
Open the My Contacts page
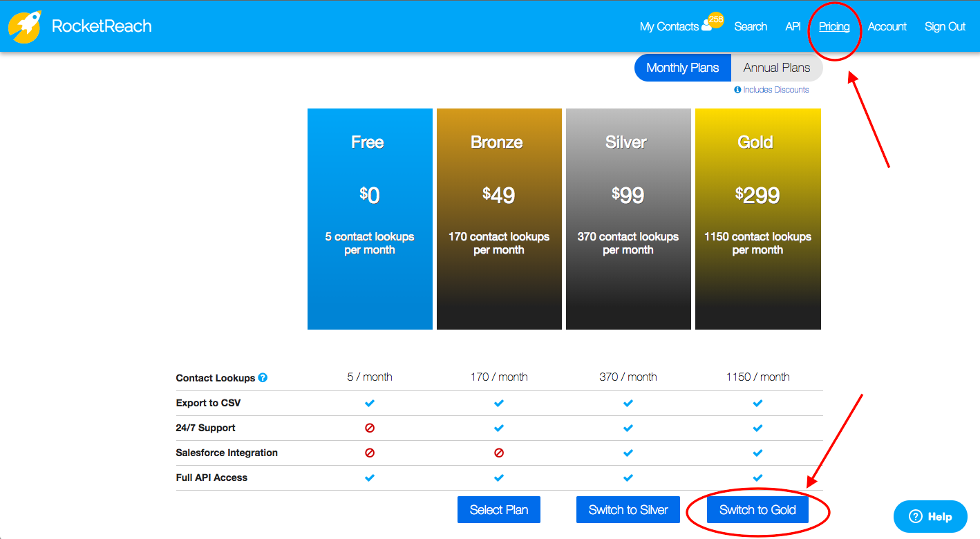(669, 26)
